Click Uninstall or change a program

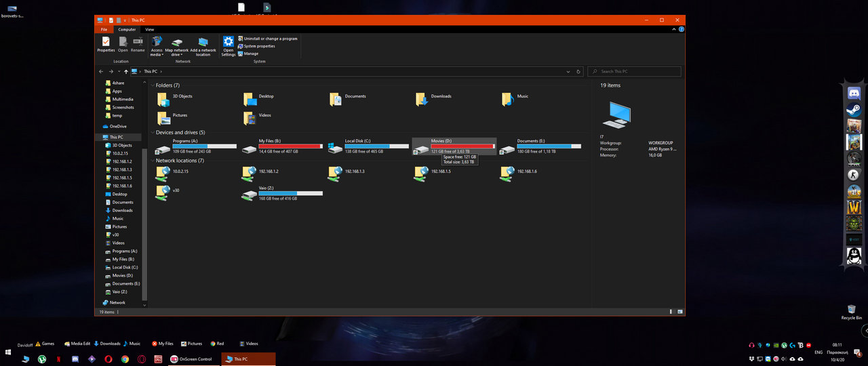click(270, 39)
